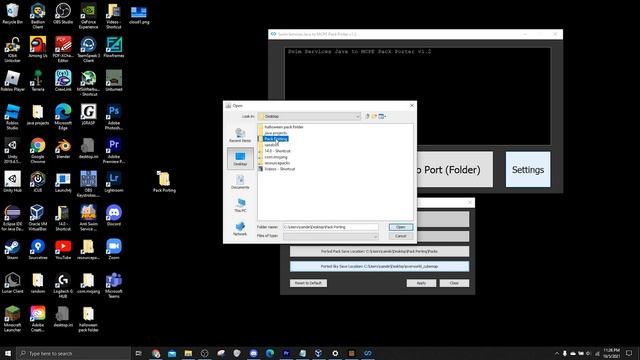640x360 pixels.
Task: Select Zoom desktop icon
Action: 113,249
